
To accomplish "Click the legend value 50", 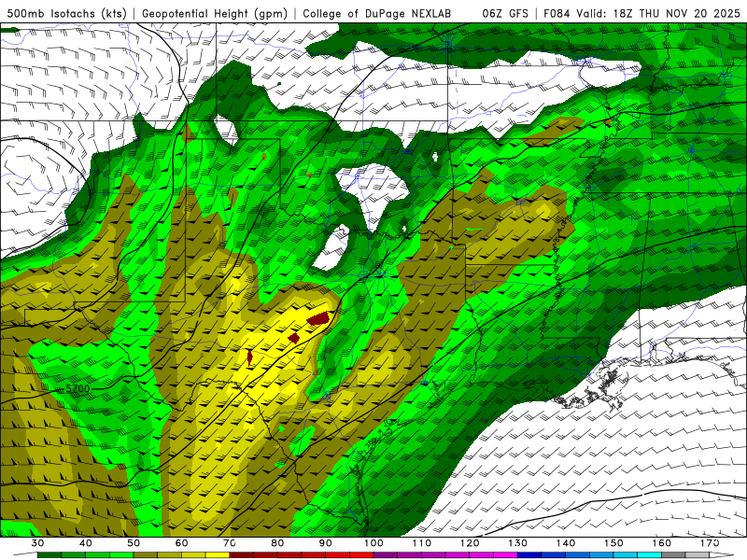I will (x=134, y=543).
